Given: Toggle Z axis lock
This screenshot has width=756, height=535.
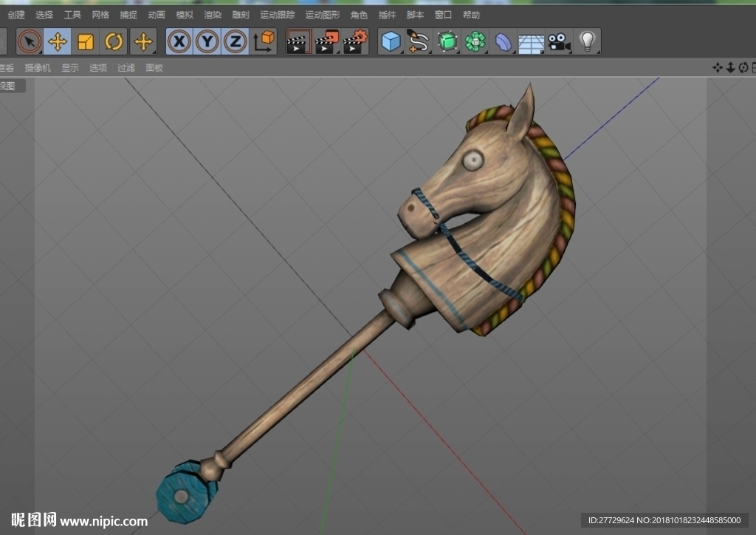Looking at the screenshot, I should pyautogui.click(x=236, y=41).
